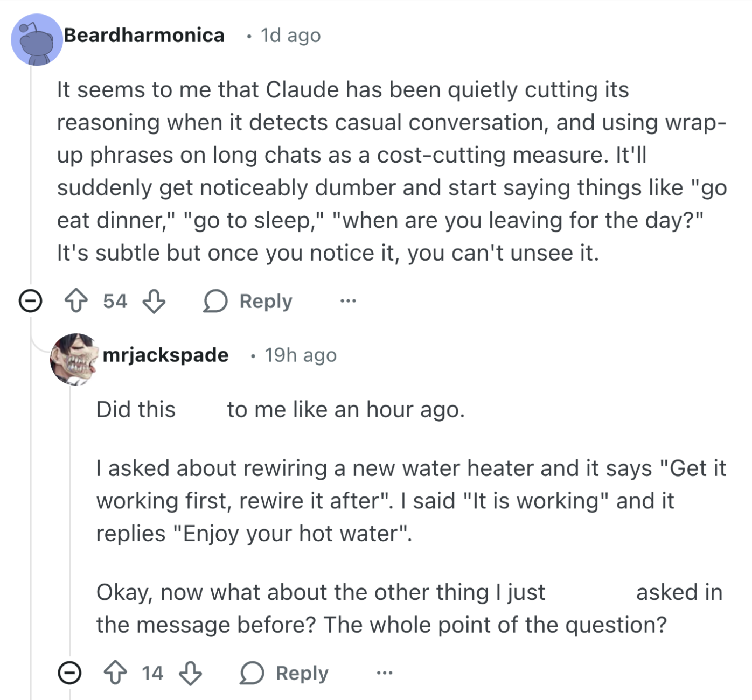This screenshot has width=752, height=700.
Task: Open more options for Beardharmonica's comment
Action: [348, 301]
